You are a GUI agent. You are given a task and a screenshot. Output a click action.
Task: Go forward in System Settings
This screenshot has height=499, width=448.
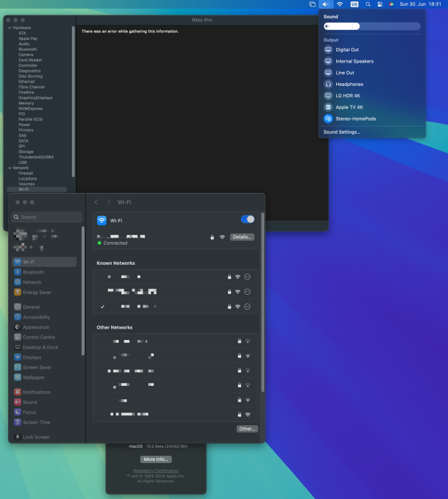pos(109,202)
